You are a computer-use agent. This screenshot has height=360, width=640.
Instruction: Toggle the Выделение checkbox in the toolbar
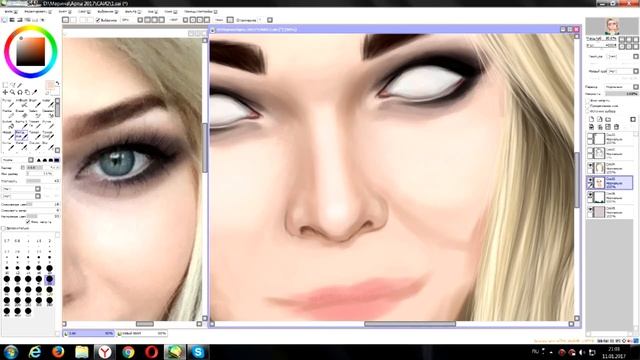point(98,20)
